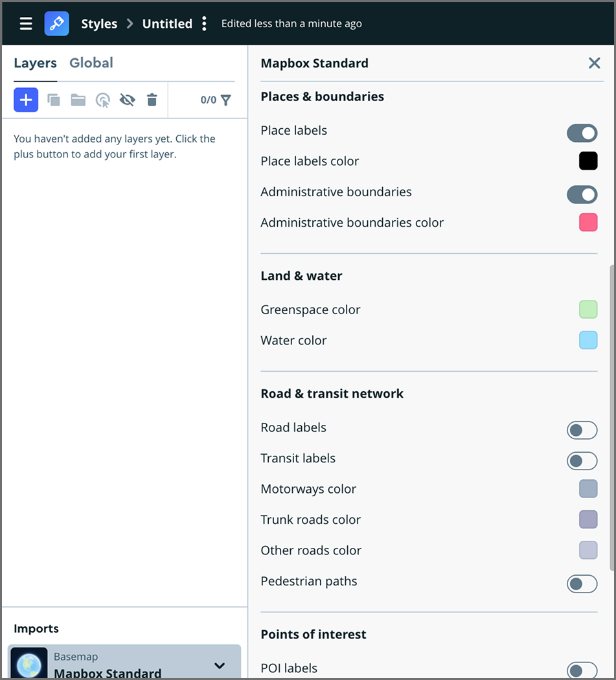This screenshot has width=616, height=680.
Task: Click the Styles breadcrumb link
Action: pos(99,23)
